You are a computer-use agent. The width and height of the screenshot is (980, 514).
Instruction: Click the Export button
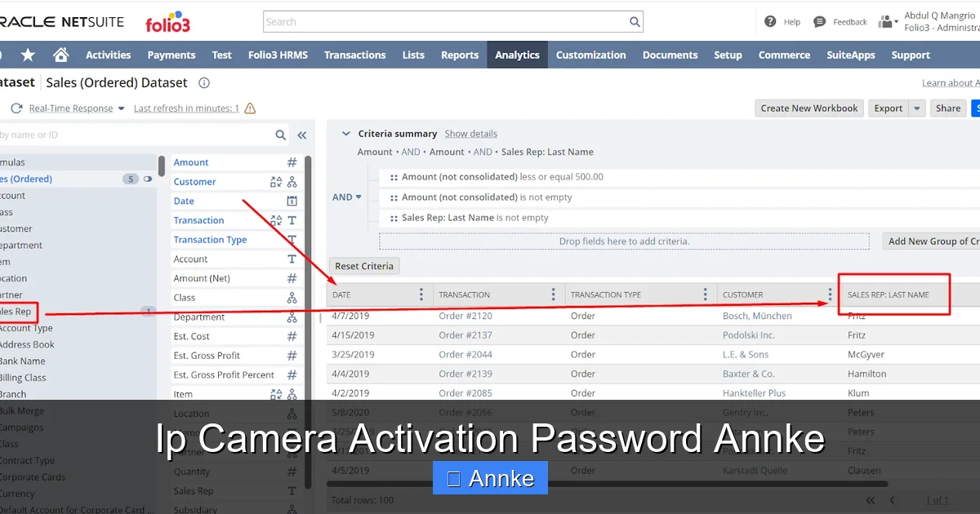[x=888, y=108]
